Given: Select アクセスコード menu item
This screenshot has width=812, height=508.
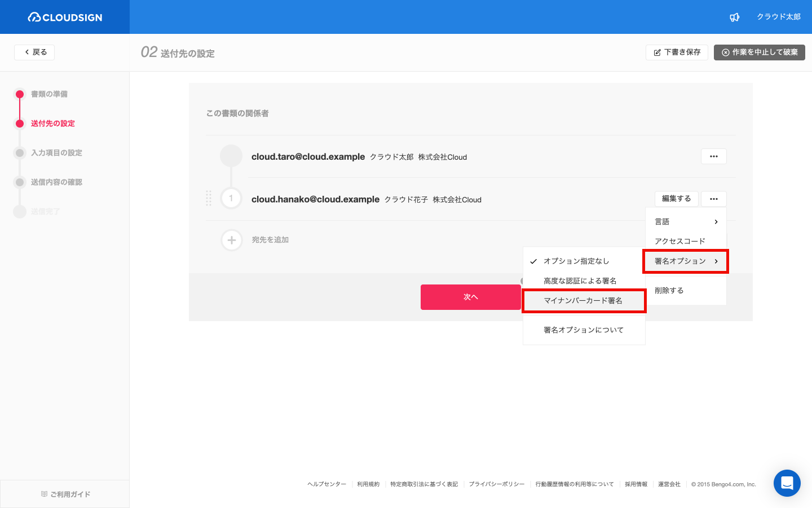Looking at the screenshot, I should tap(686, 241).
